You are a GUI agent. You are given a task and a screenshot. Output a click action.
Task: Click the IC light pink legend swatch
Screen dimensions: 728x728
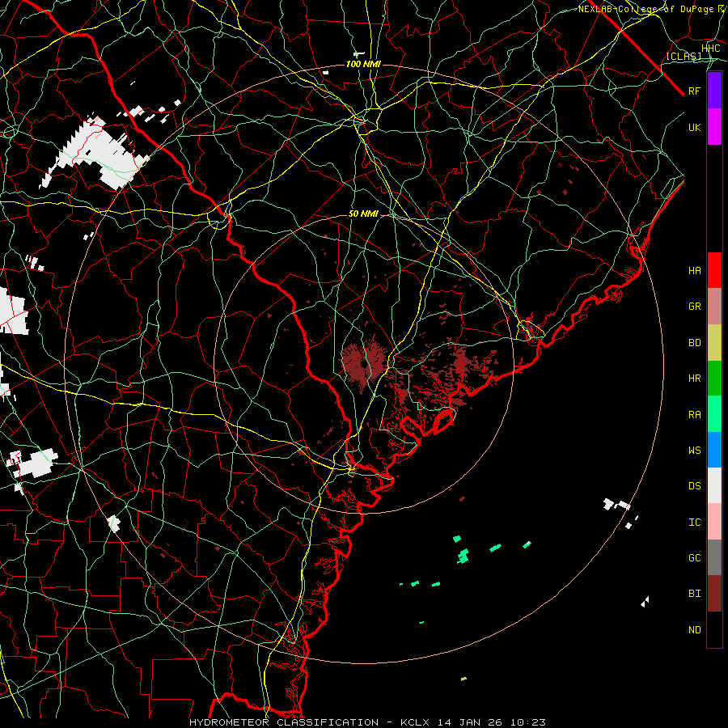pos(714,522)
